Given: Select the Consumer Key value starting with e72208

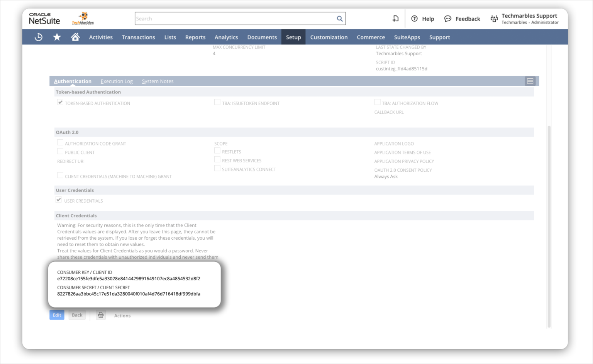Looking at the screenshot, I should click(129, 278).
